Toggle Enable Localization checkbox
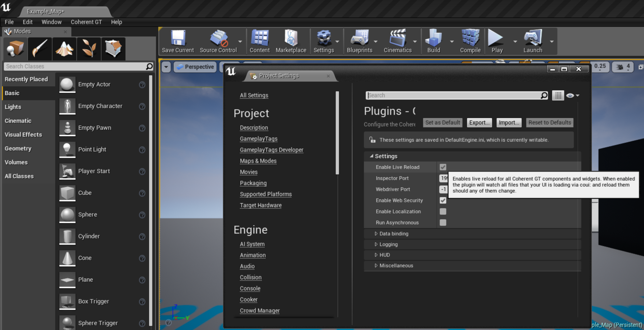 tap(443, 211)
